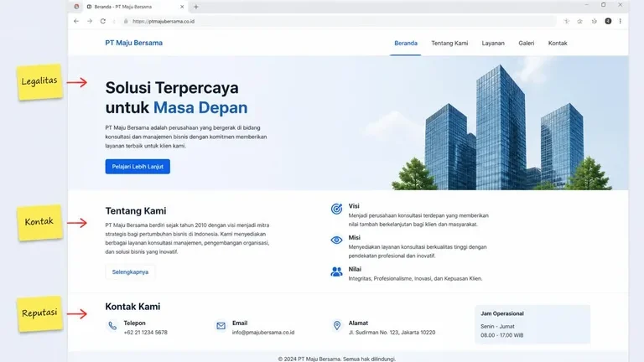Click the Jam Operasional card
Viewport: 644px width, 362px height.
pos(532,324)
